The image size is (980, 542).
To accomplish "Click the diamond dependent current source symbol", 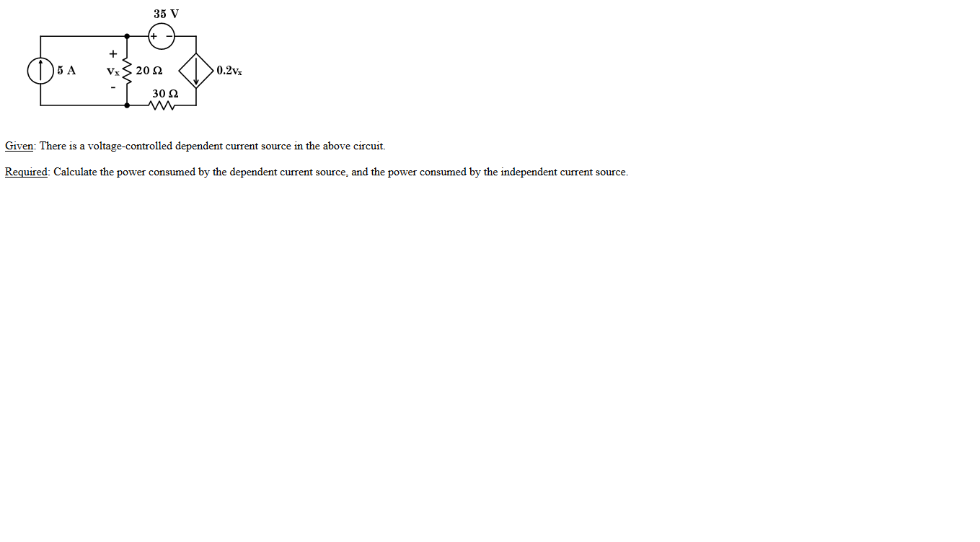I will click(196, 71).
